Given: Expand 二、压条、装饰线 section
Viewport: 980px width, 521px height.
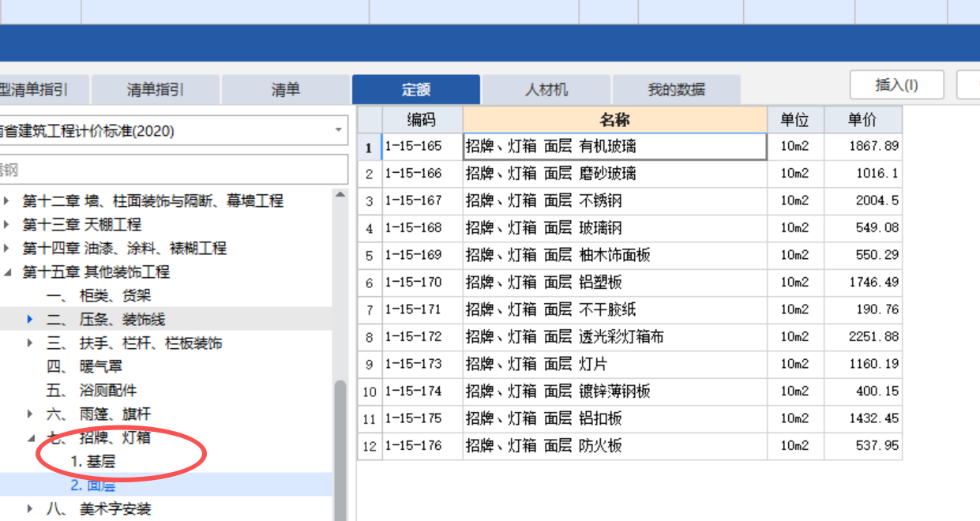Looking at the screenshot, I should [x=29, y=318].
